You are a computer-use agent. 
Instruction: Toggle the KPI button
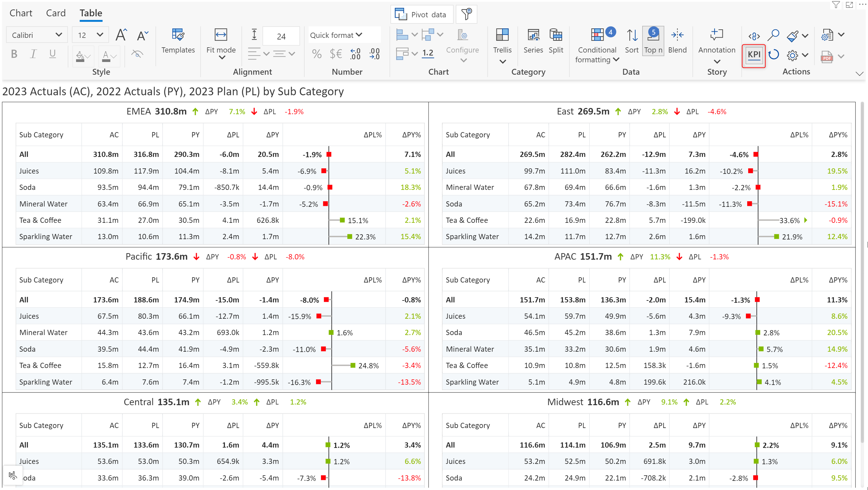(x=754, y=55)
